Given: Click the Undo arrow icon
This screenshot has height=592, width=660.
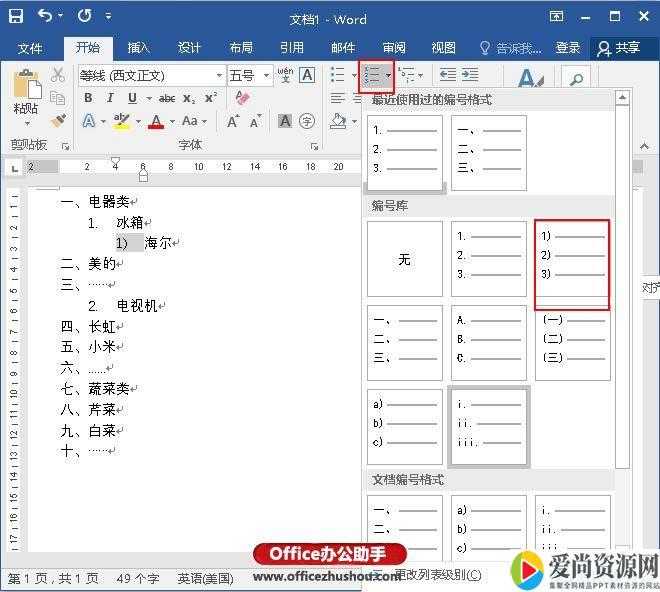Looking at the screenshot, I should click(x=46, y=17).
